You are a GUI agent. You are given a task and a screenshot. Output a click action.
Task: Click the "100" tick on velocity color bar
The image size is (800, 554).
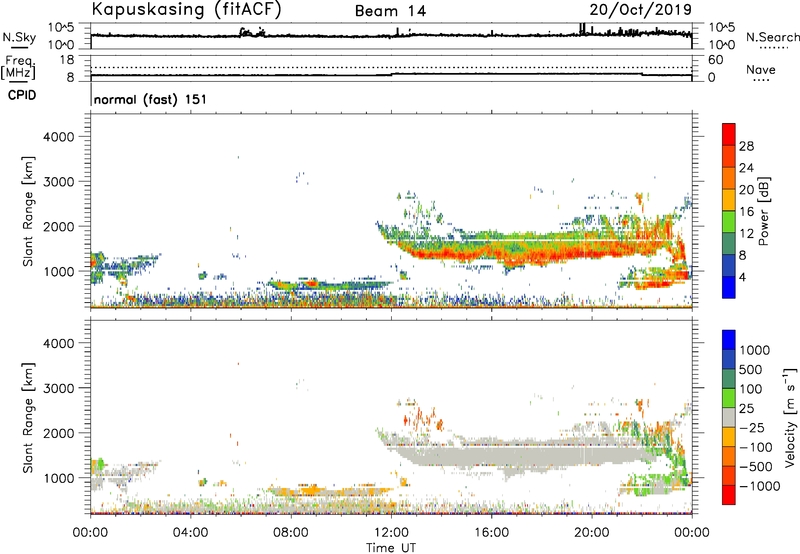(x=751, y=389)
